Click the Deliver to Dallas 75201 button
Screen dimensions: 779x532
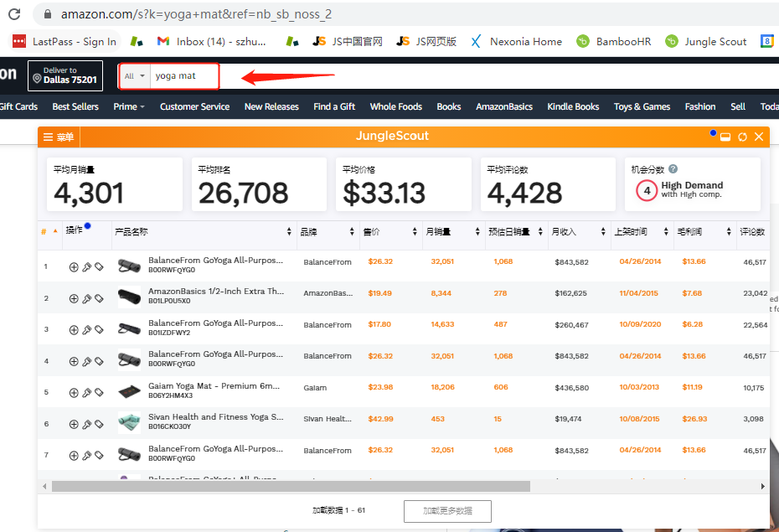coord(65,76)
